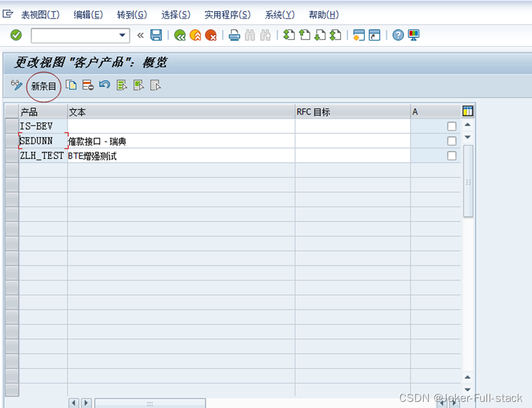Go to Last Page icon
Screen dimensions: 532x408
click(335, 35)
